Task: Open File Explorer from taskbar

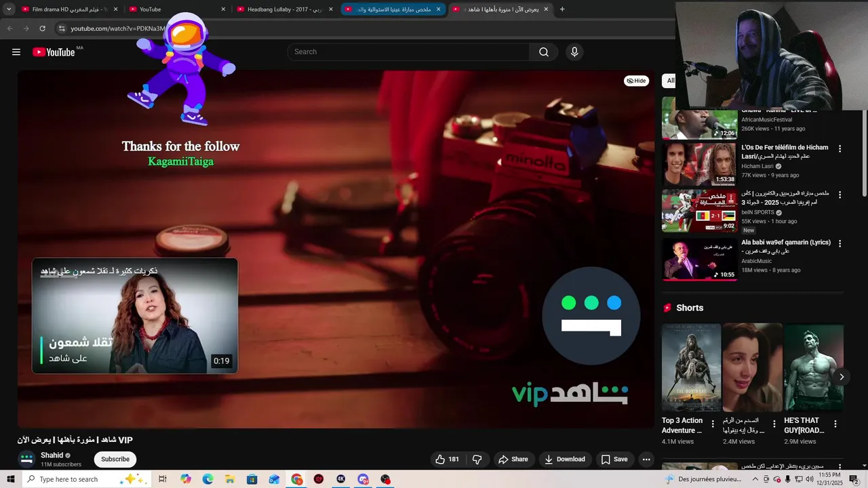Action: pyautogui.click(x=230, y=479)
